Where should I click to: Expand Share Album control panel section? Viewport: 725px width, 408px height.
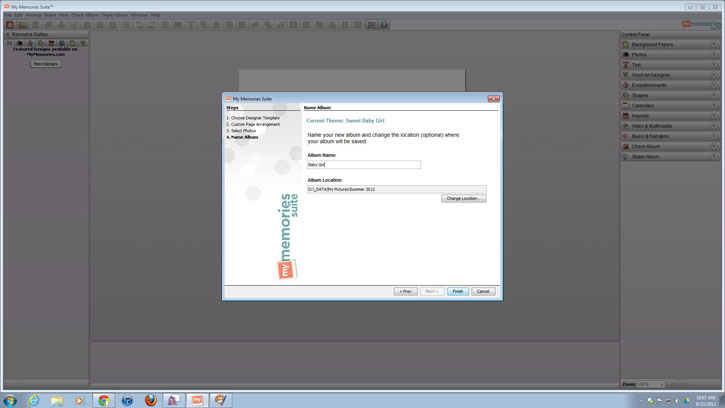click(x=670, y=156)
